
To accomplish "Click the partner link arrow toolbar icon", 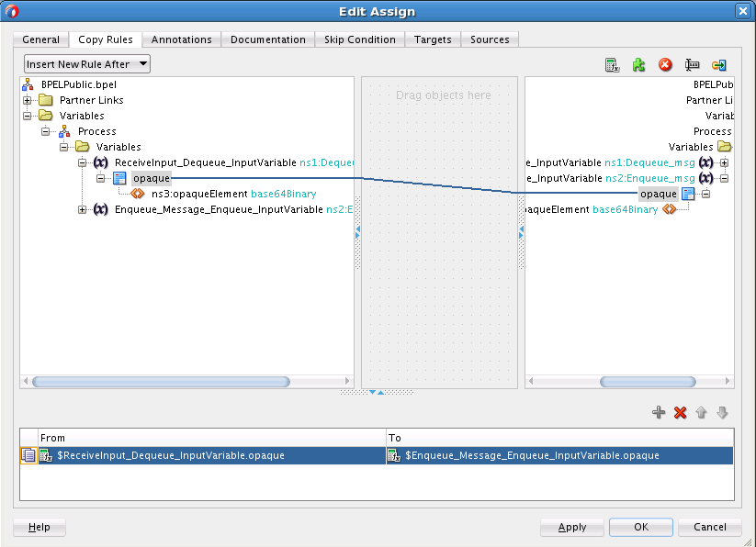I will point(719,65).
